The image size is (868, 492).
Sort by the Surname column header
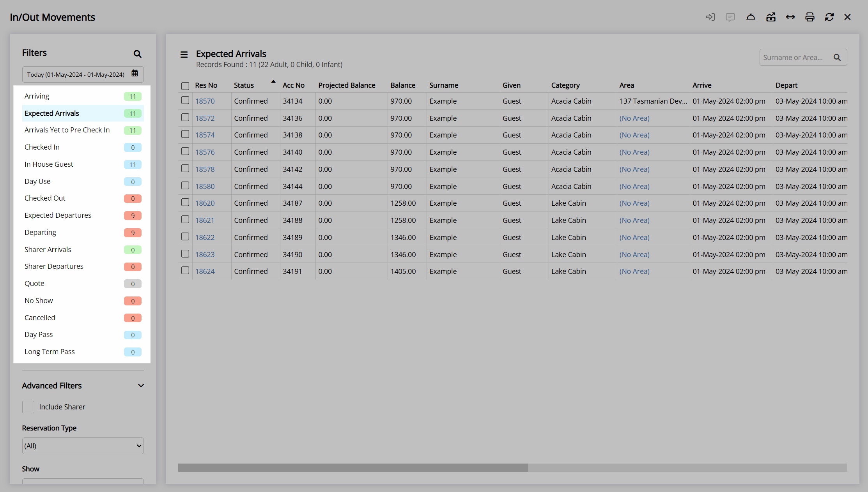pyautogui.click(x=444, y=85)
